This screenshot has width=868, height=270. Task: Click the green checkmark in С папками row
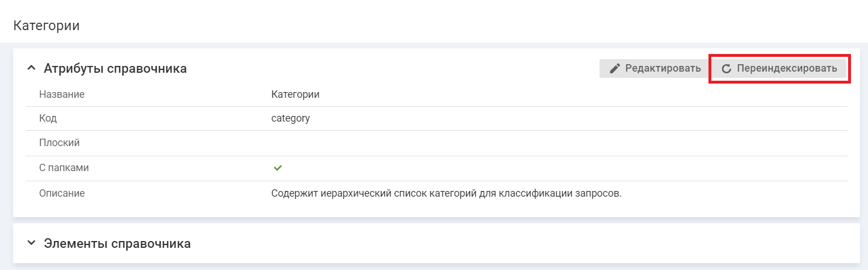coord(278,168)
